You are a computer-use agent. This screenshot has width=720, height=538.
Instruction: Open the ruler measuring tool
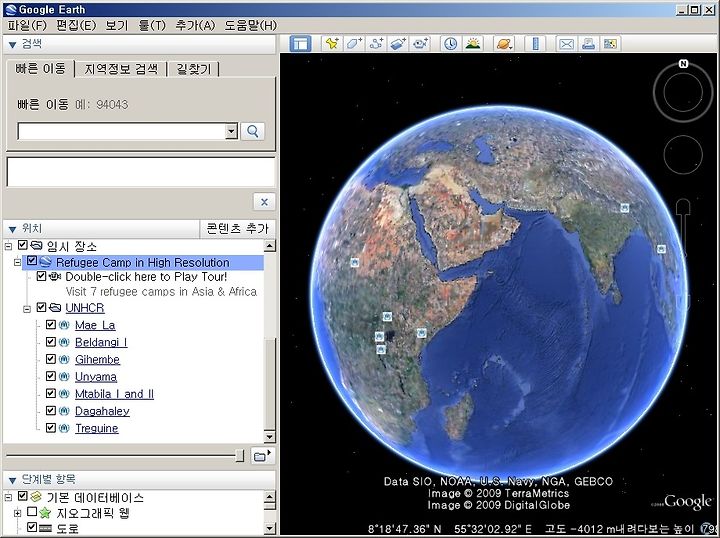point(535,44)
